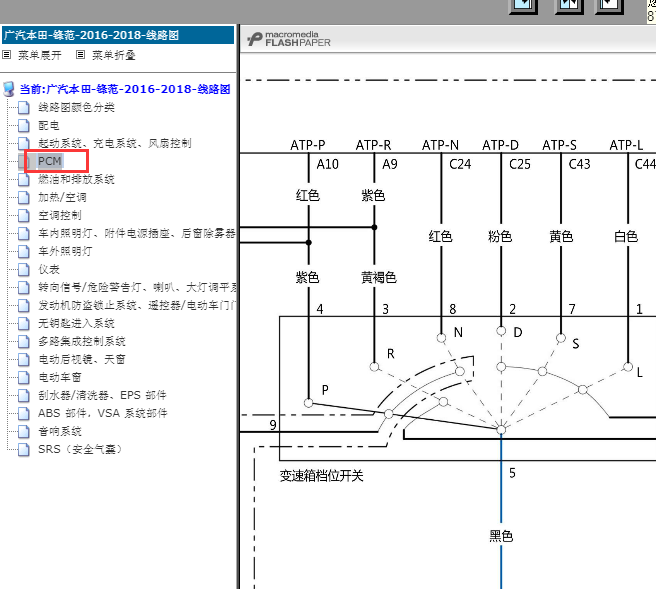656x589 pixels.
Task: Open ABS 部件, VSA 系统部件 entry
Action: [x=102, y=413]
